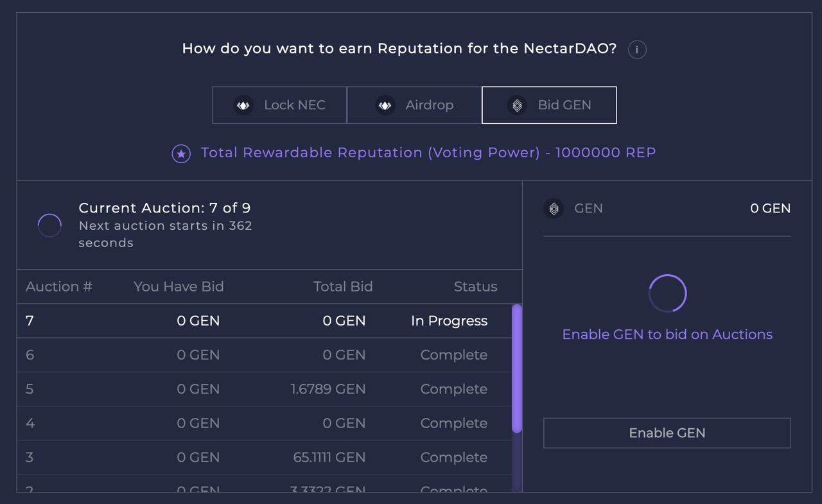Click the Status column header
The image size is (822, 504).
click(x=475, y=286)
